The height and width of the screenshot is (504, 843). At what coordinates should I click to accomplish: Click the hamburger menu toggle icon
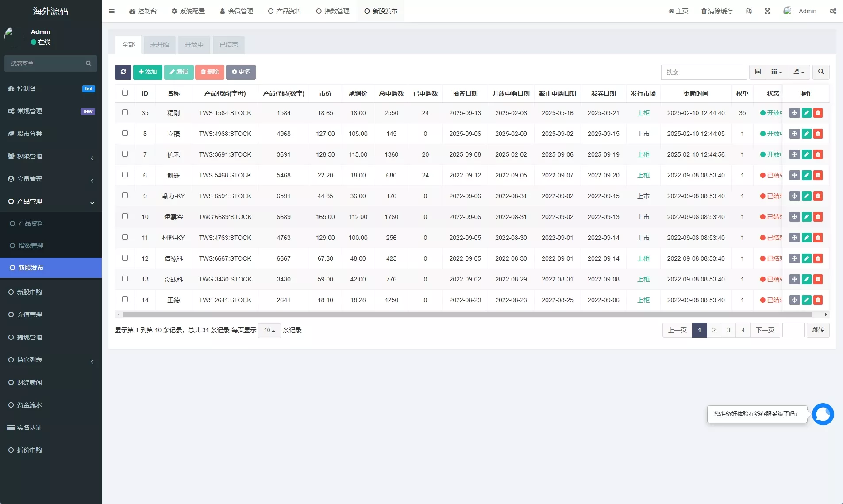(x=112, y=11)
